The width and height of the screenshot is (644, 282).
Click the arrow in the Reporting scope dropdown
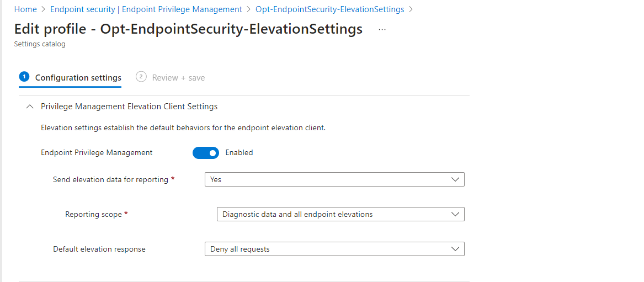455,214
